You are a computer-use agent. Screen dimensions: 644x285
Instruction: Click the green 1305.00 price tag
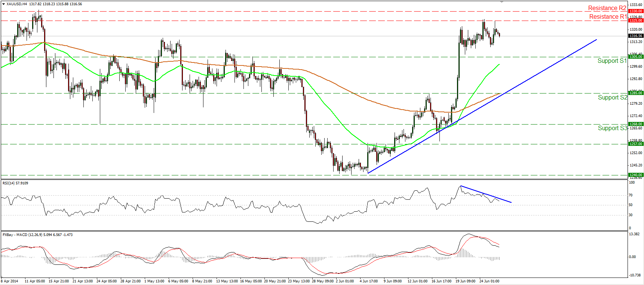(636, 57)
